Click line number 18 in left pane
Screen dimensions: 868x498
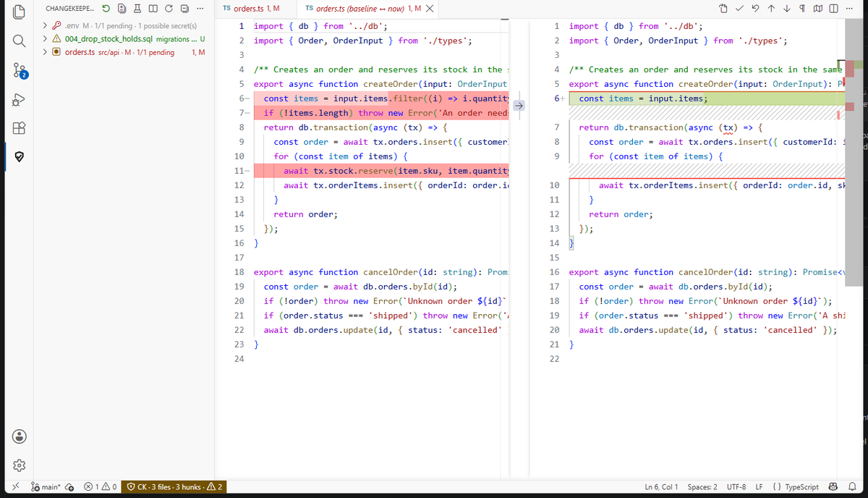coord(239,272)
